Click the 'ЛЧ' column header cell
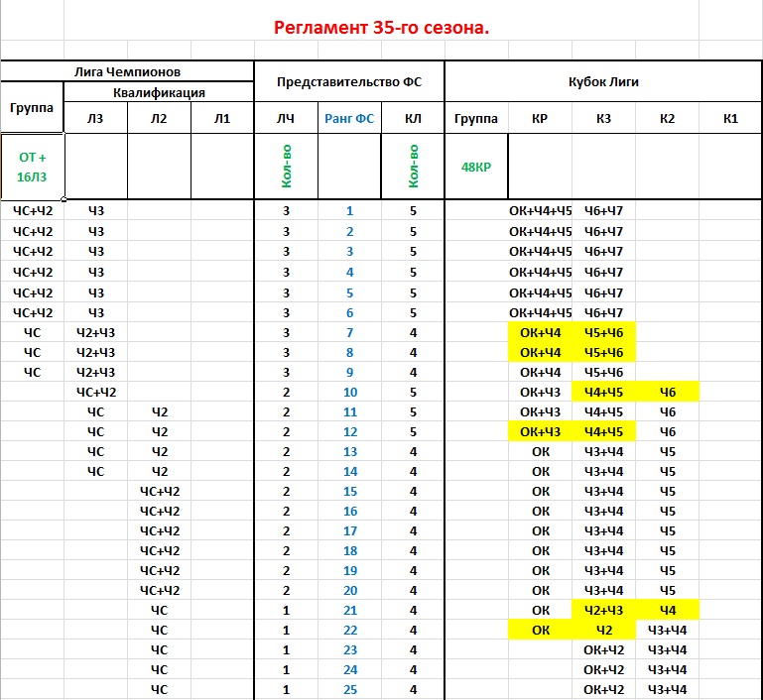Screen dimensions: 763x700 pos(286,119)
